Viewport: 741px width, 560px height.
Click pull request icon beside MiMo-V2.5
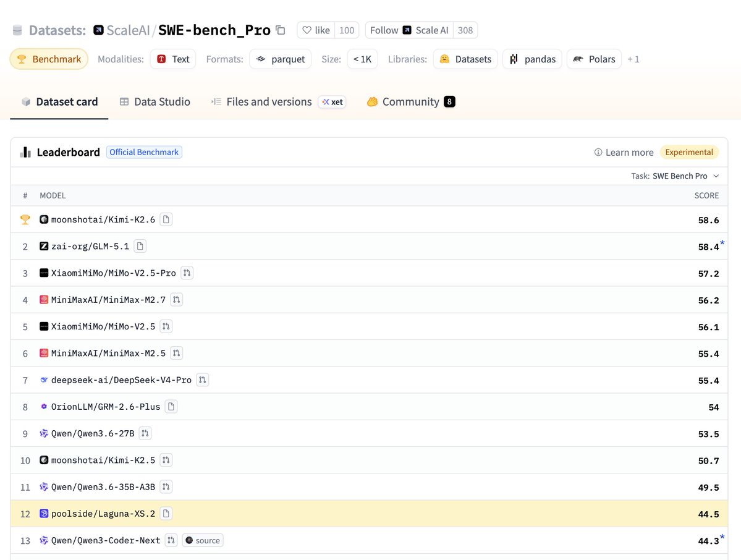166,326
